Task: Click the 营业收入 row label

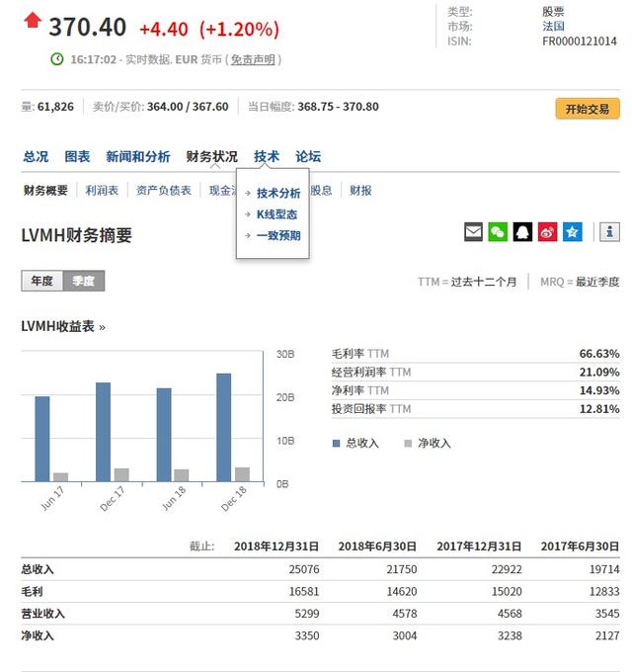Action: point(42,614)
